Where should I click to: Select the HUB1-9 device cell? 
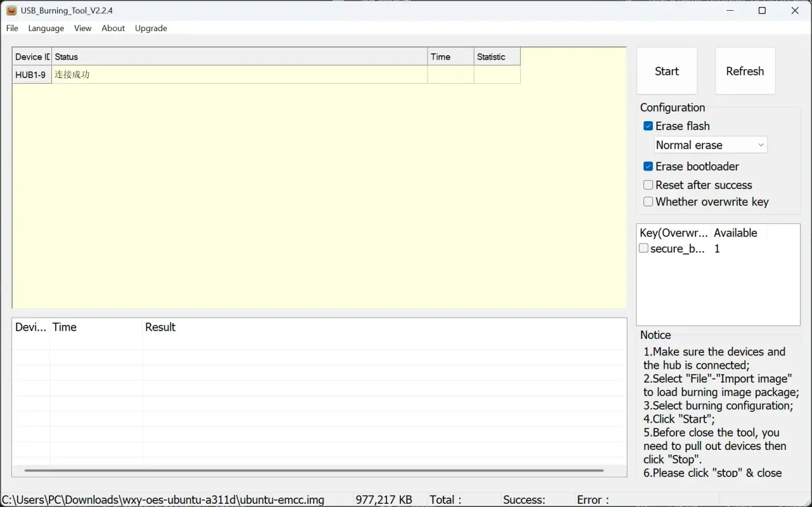point(32,75)
